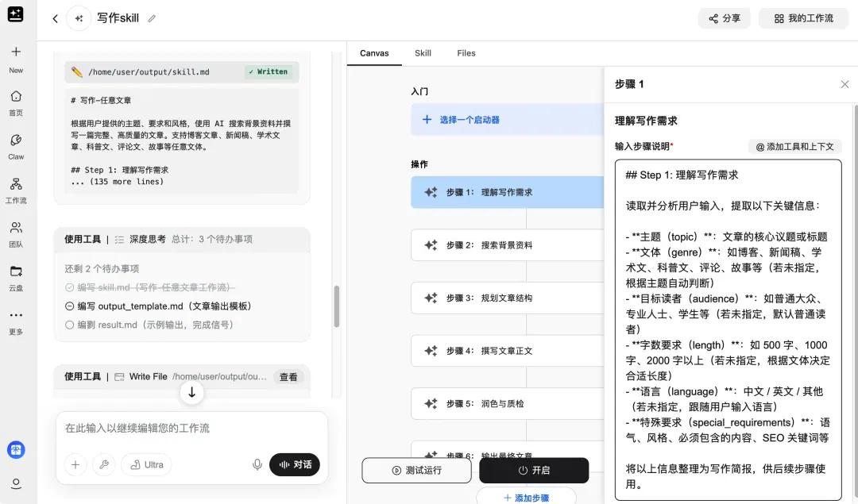
Task: Click the pending result.md todo circle
Action: (x=69, y=325)
